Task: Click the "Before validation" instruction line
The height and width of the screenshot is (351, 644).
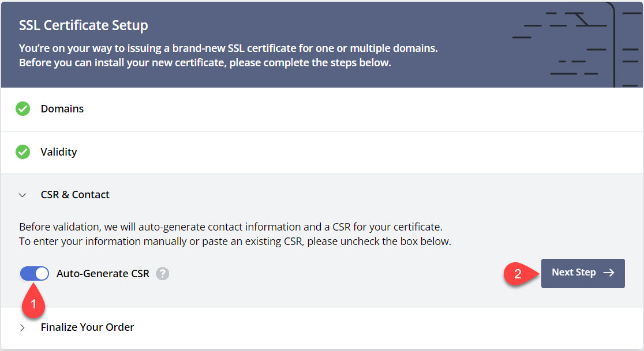Action: 230,227
